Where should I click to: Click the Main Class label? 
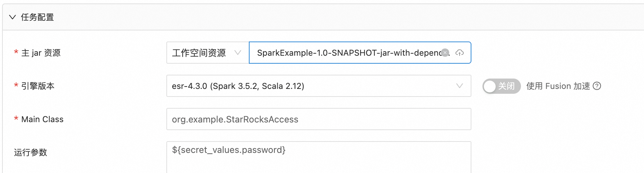[x=42, y=119]
